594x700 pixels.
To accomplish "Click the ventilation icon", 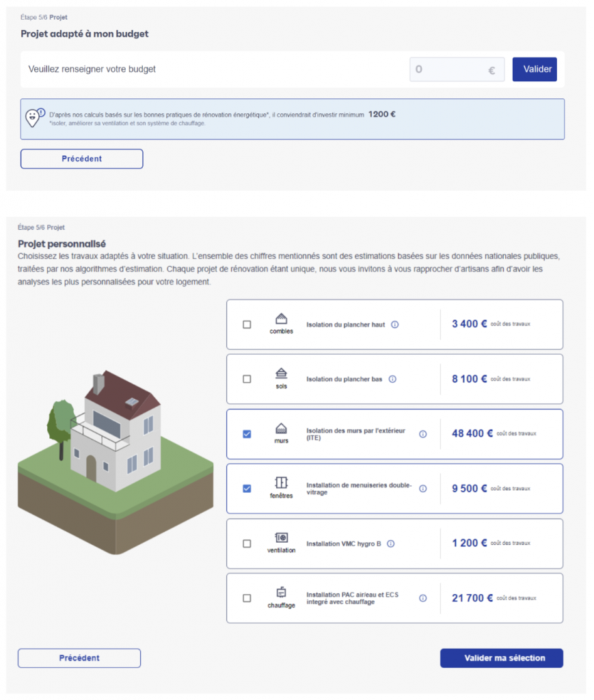I will [x=281, y=538].
